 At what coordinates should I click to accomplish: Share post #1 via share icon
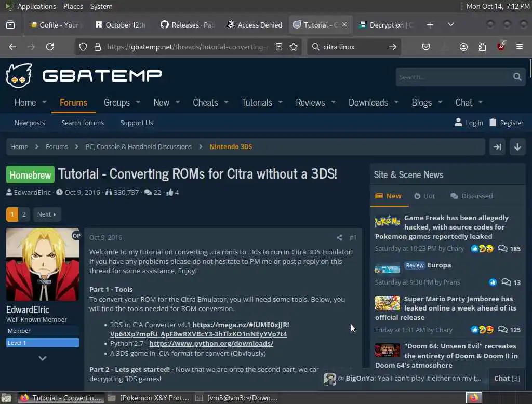(x=339, y=237)
